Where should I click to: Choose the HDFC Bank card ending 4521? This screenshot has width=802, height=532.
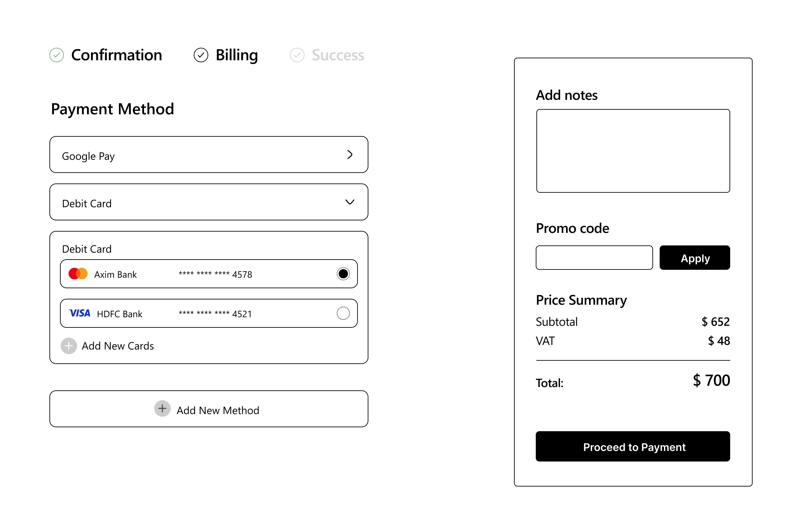pos(209,313)
